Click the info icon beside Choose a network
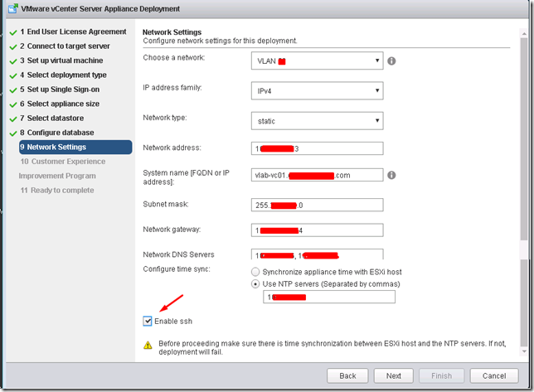Screen dimensions: 534x392 pyautogui.click(x=391, y=60)
